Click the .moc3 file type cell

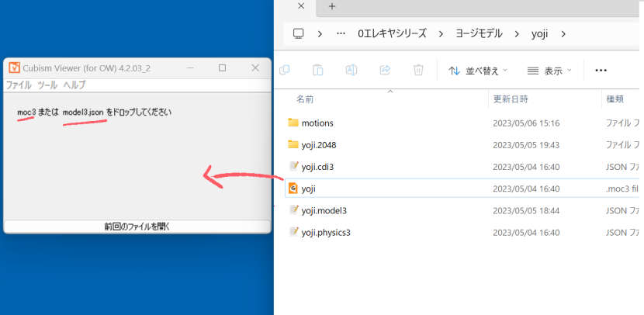pos(622,189)
